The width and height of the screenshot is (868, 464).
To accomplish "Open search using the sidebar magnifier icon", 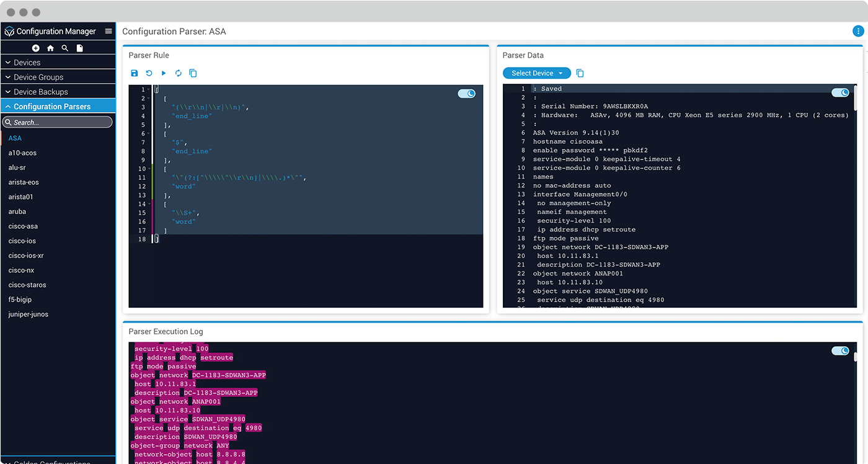I will tap(65, 48).
